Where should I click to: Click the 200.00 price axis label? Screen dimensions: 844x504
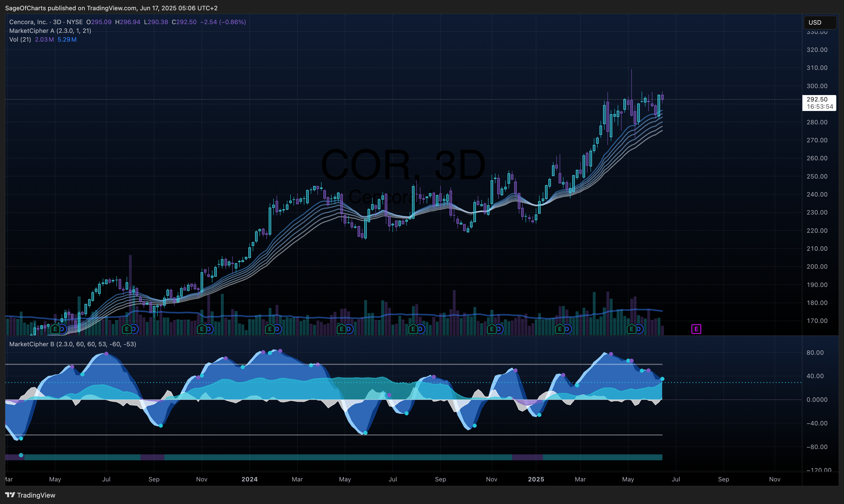point(817,267)
